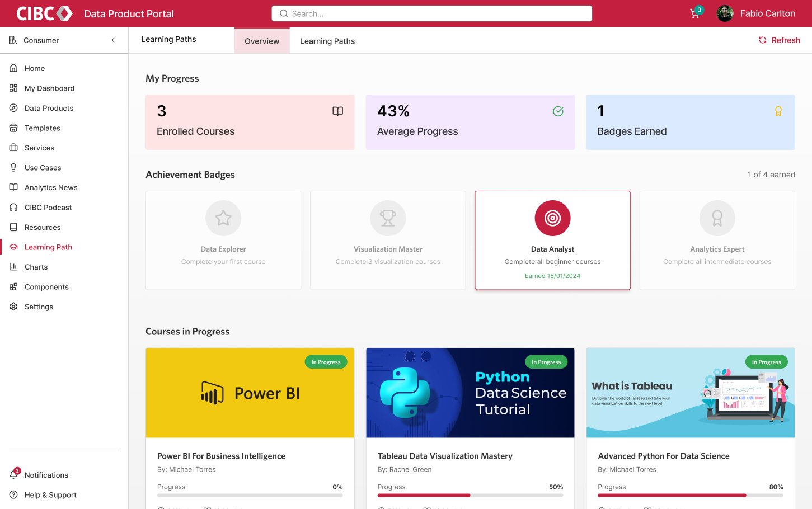This screenshot has height=509, width=812.
Task: Click the In Progress tag on Tableau thumbnail
Action: tap(767, 362)
